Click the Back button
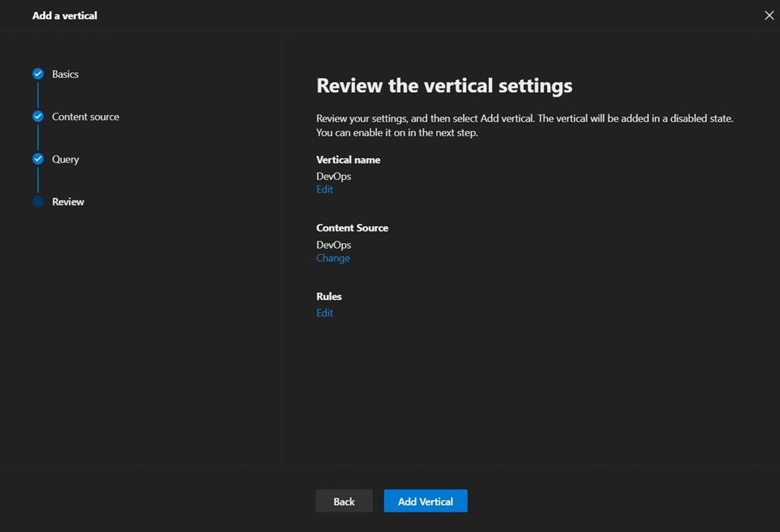This screenshot has height=532, width=780. pos(344,501)
